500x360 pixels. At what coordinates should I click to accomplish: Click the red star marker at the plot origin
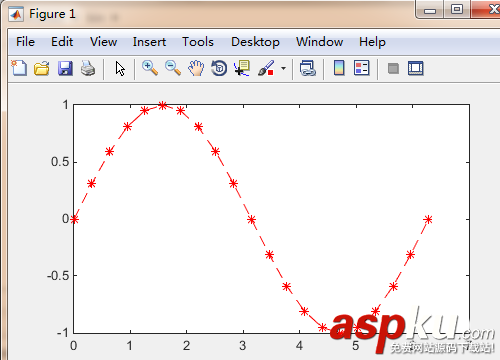74,219
